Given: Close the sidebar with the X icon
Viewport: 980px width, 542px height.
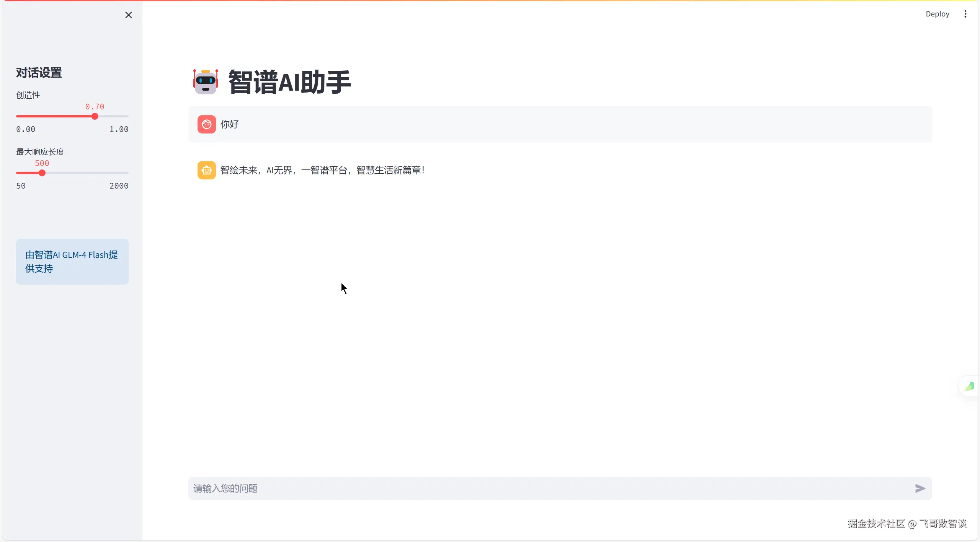Looking at the screenshot, I should click(x=129, y=15).
